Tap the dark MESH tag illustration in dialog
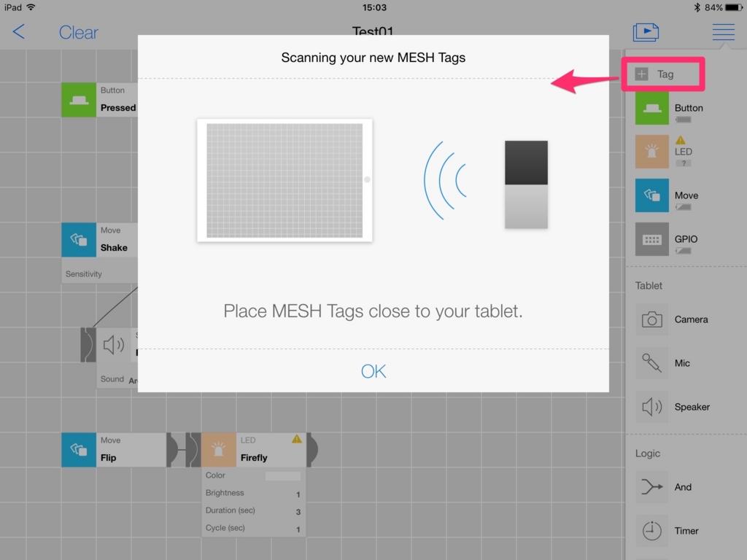Viewport: 747px width, 560px height. click(526, 184)
